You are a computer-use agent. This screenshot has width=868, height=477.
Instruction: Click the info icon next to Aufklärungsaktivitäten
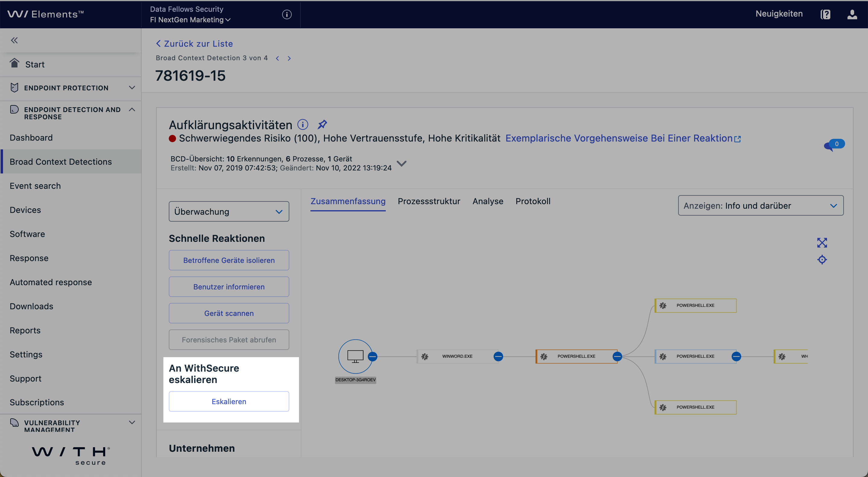click(303, 125)
